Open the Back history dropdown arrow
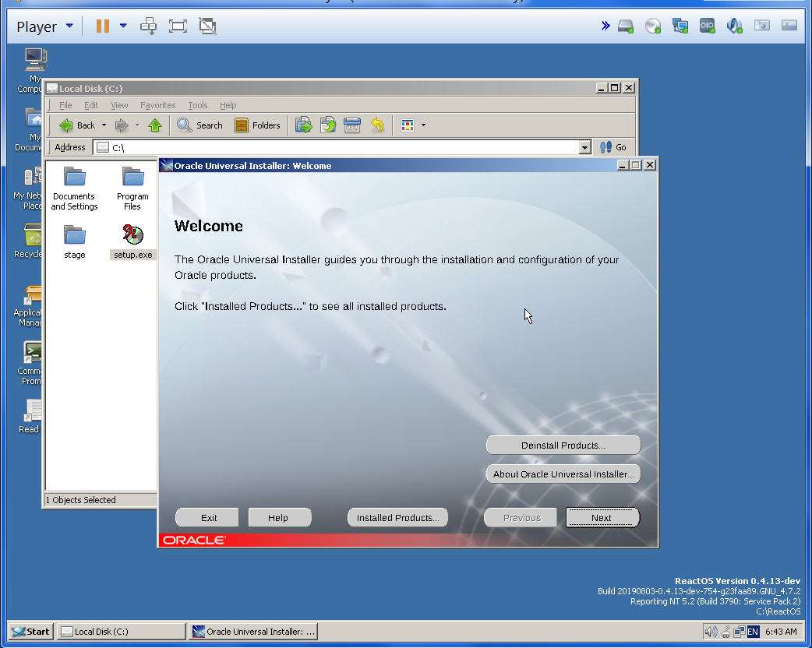This screenshot has height=648, width=812. [104, 125]
